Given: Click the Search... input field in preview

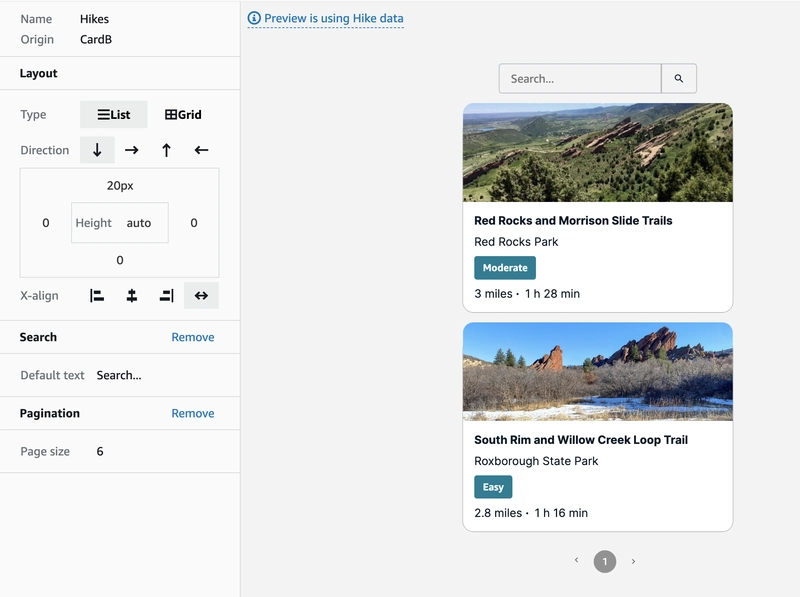Looking at the screenshot, I should tap(580, 79).
